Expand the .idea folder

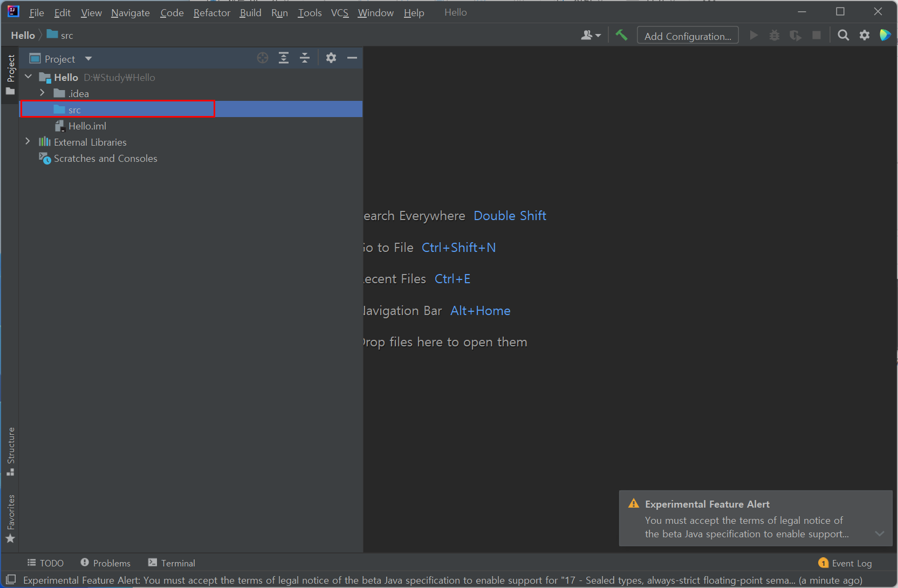pos(42,93)
